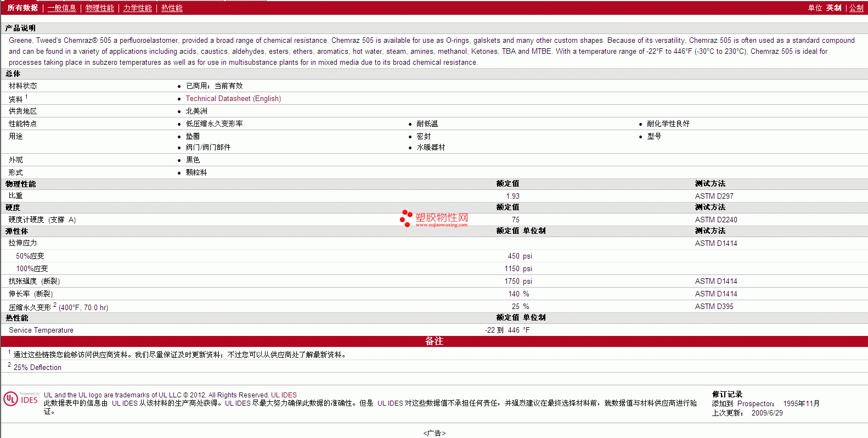Select the 北美洲 value
868x438 pixels.
(196, 111)
